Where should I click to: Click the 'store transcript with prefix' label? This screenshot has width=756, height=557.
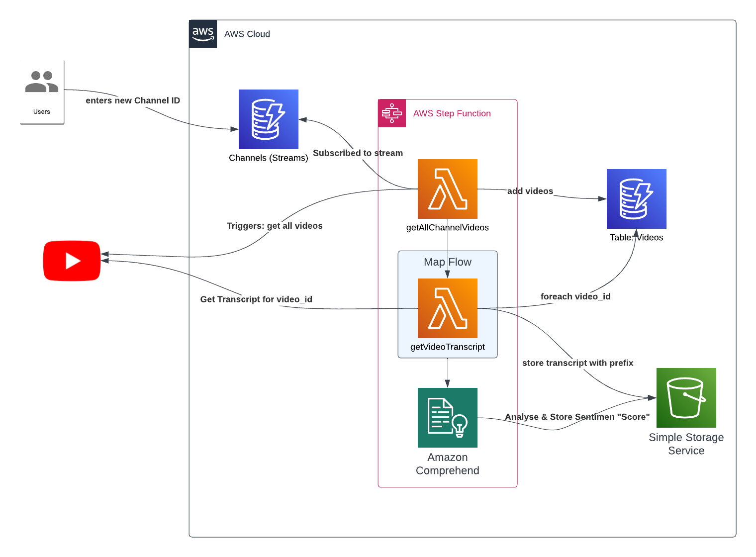pos(577,363)
